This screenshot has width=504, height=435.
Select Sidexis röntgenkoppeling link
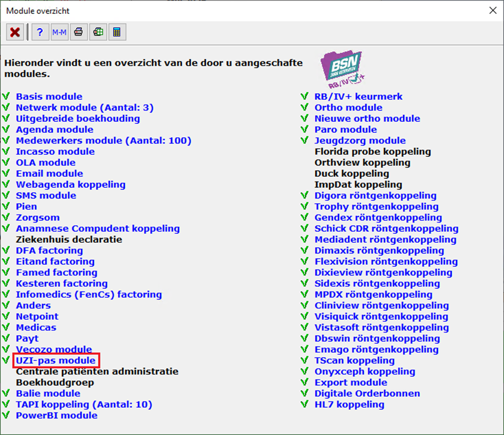[377, 283]
